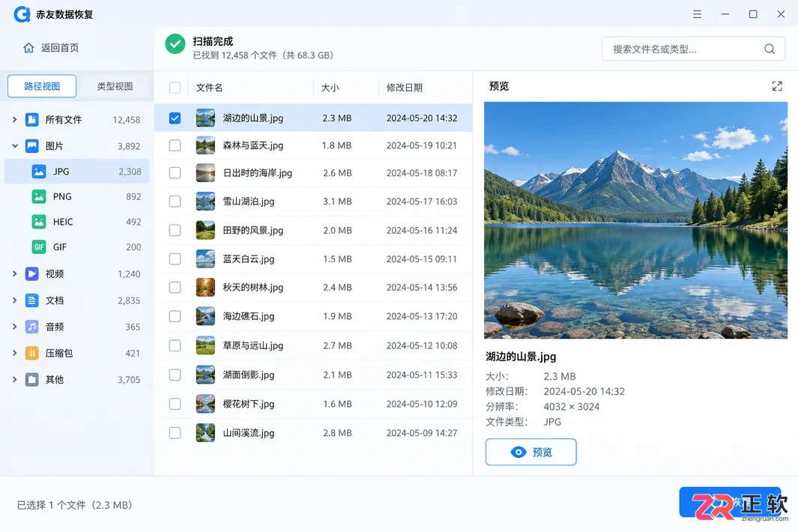Expand preview to fullscreen icon
This screenshot has width=798, height=532.
[777, 86]
